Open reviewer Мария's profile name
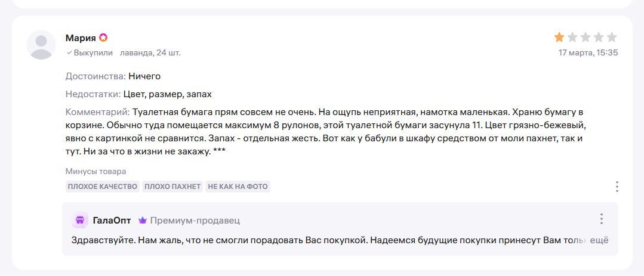The image size is (644, 276). pos(81,38)
